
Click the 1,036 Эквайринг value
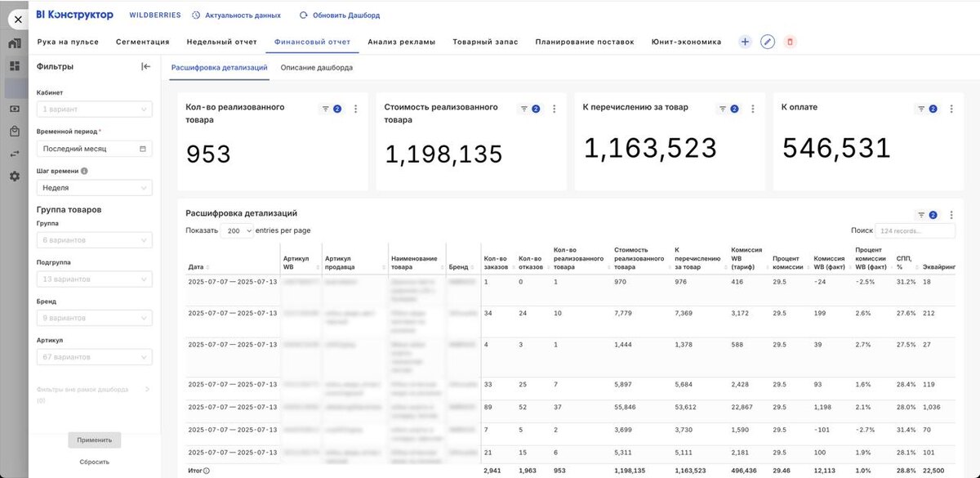932,407
